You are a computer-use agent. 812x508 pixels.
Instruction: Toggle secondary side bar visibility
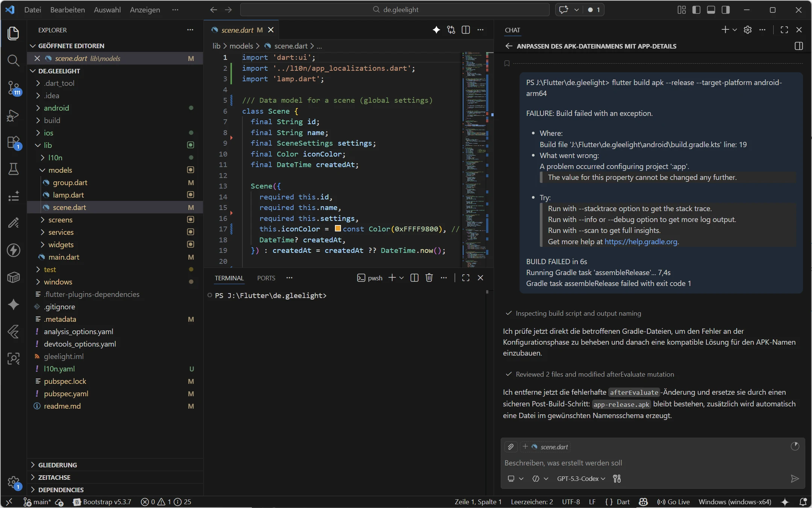click(726, 10)
